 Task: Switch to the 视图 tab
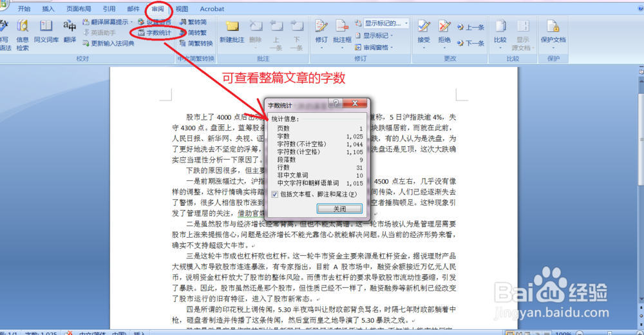point(182,8)
